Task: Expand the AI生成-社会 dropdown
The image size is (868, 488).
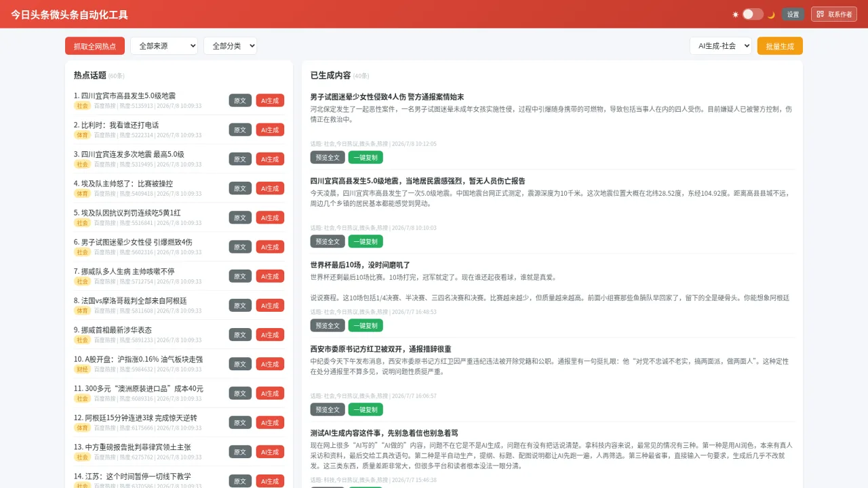Action: pos(721,45)
